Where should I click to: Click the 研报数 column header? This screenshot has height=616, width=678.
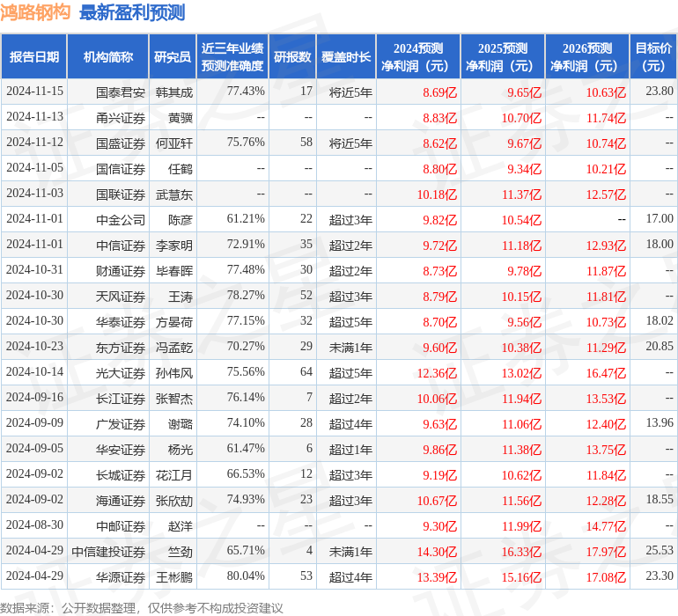(292, 56)
